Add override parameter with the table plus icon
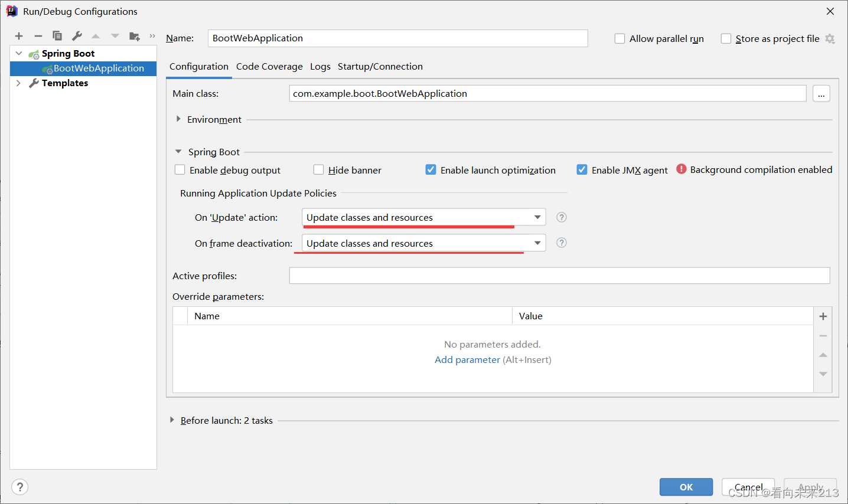848x504 pixels. (x=823, y=316)
